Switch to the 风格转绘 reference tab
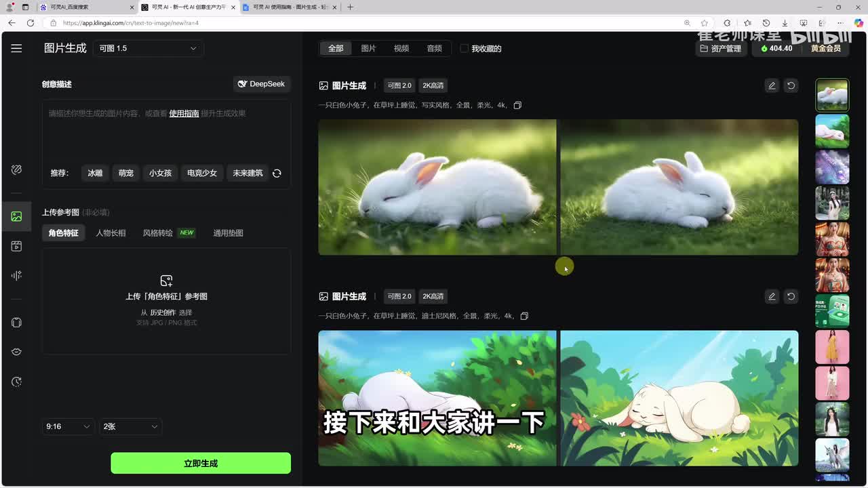Viewport: 868px width, 488px height. 168,232
